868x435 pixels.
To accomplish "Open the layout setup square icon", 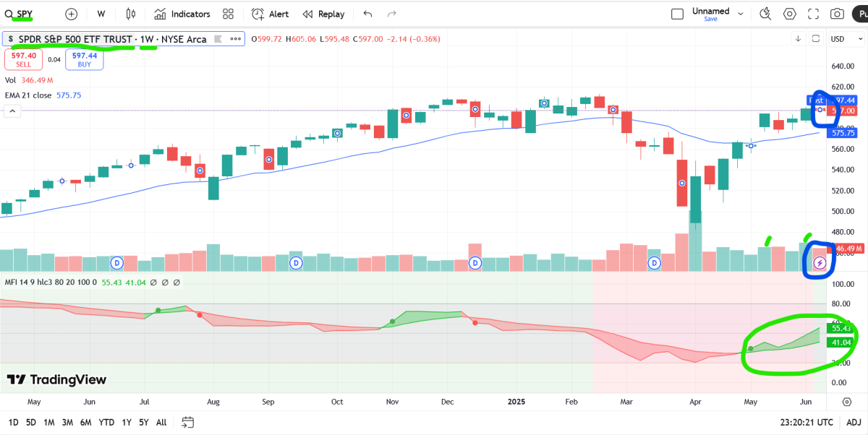I will 677,14.
